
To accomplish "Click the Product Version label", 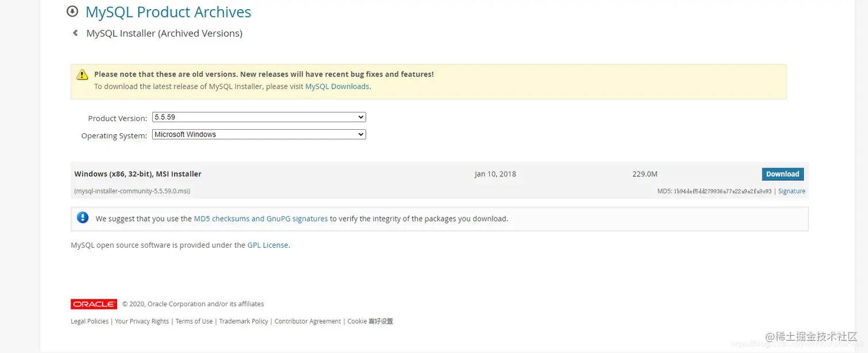I will [x=118, y=118].
